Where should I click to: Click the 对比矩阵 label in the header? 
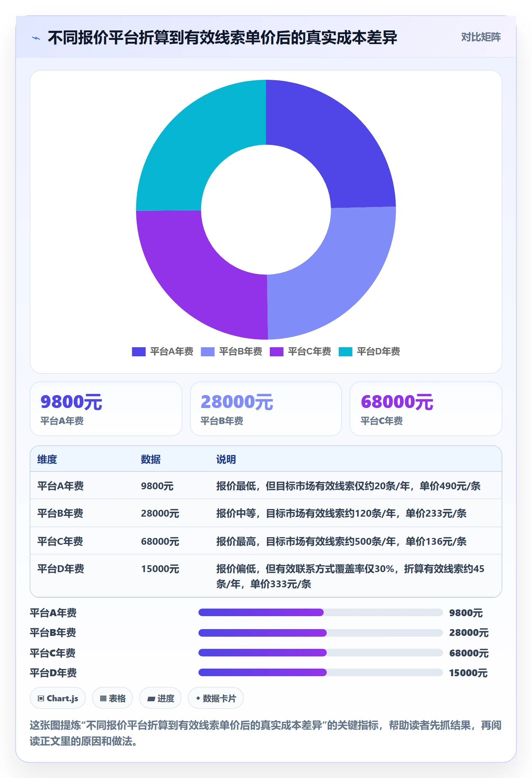(481, 37)
